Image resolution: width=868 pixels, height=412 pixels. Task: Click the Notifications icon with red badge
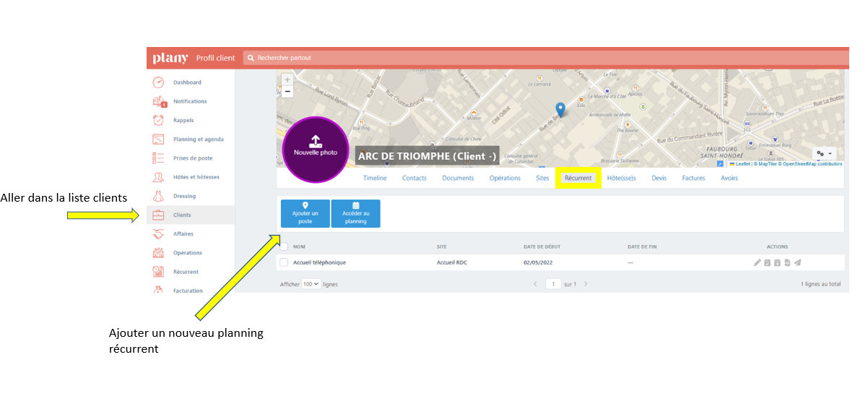pos(159,102)
